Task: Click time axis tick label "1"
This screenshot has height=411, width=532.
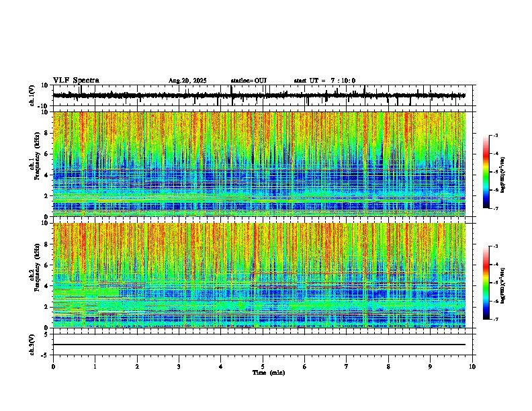Action: [x=95, y=367]
